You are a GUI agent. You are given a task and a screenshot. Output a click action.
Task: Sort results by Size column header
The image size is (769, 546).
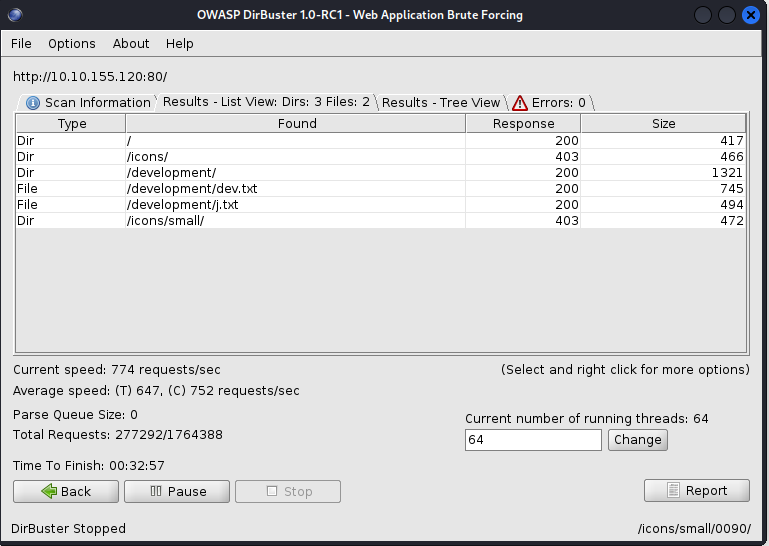[663, 124]
